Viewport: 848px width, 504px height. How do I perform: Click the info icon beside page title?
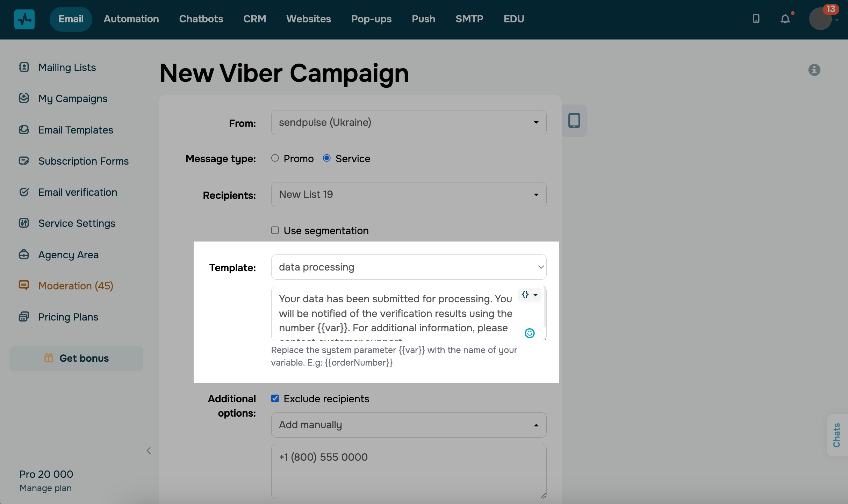(x=814, y=70)
